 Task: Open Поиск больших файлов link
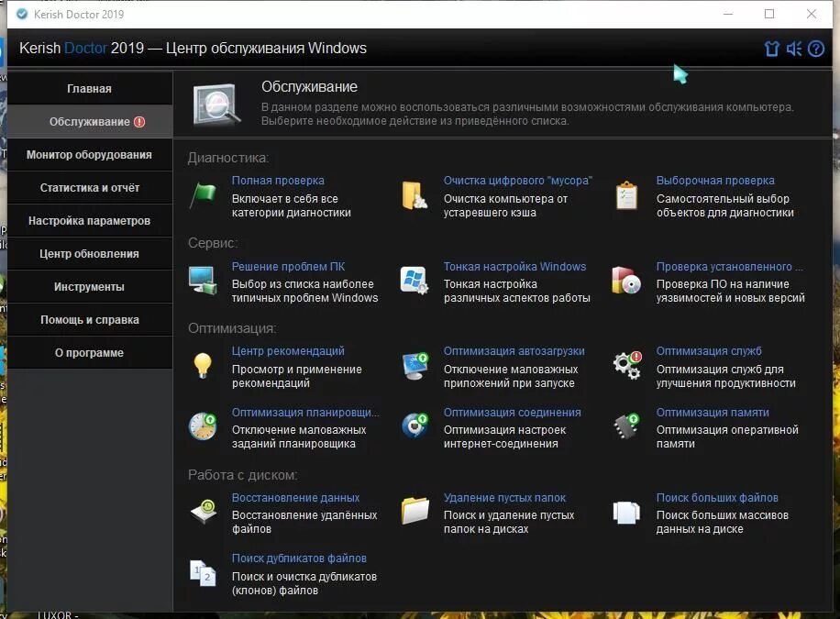717,497
